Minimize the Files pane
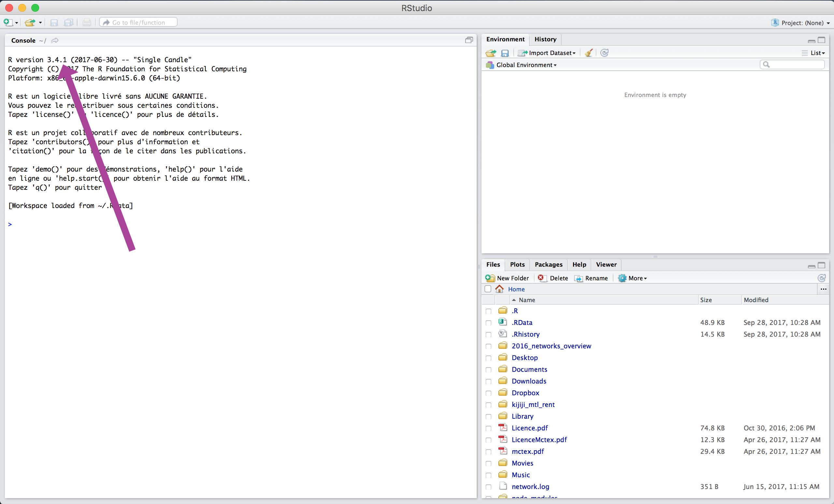 click(x=811, y=267)
